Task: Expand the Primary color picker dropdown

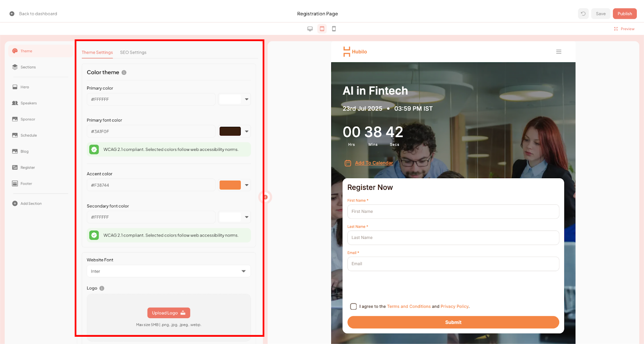Action: [247, 99]
